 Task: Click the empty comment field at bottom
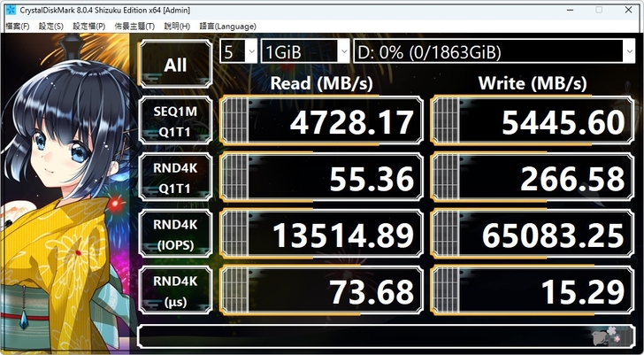(386, 336)
